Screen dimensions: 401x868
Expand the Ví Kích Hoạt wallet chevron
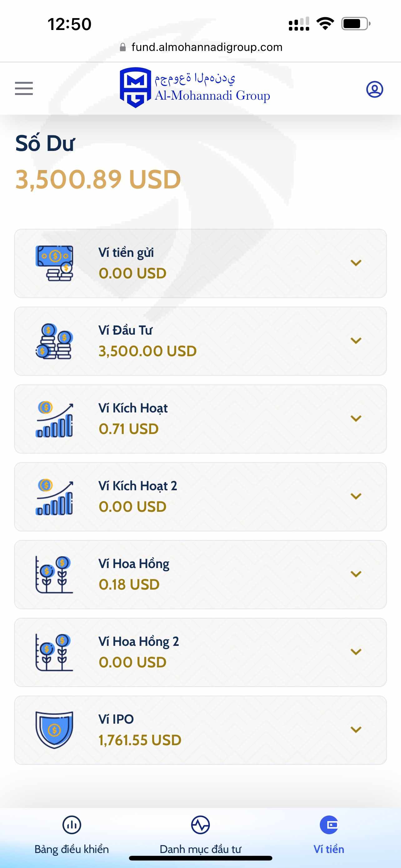click(x=356, y=418)
